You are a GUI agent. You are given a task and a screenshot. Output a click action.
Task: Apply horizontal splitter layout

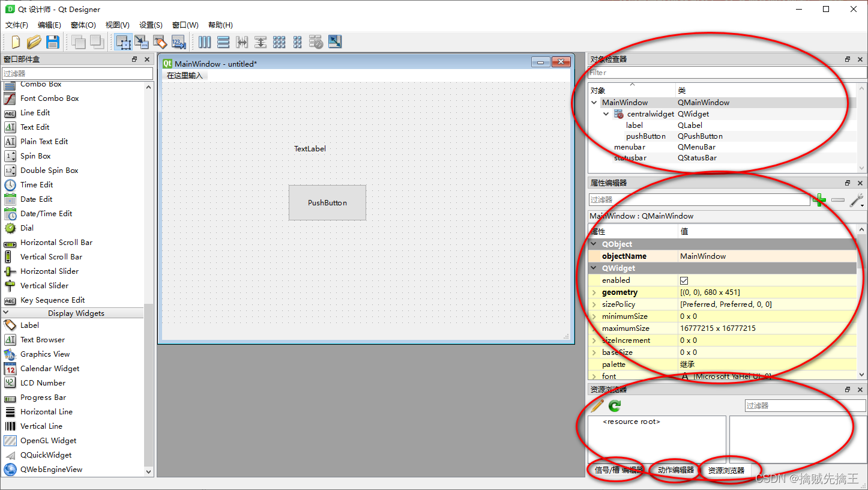242,41
